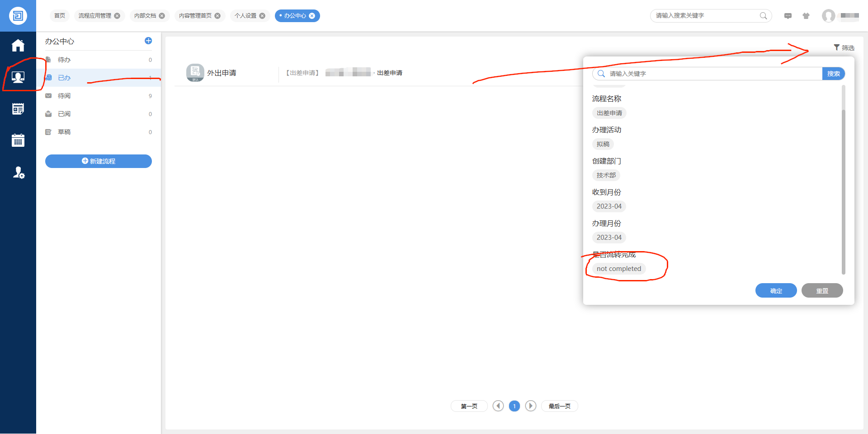The width and height of the screenshot is (868, 434).
Task: Open the calendar sidebar icon
Action: pos(18,140)
